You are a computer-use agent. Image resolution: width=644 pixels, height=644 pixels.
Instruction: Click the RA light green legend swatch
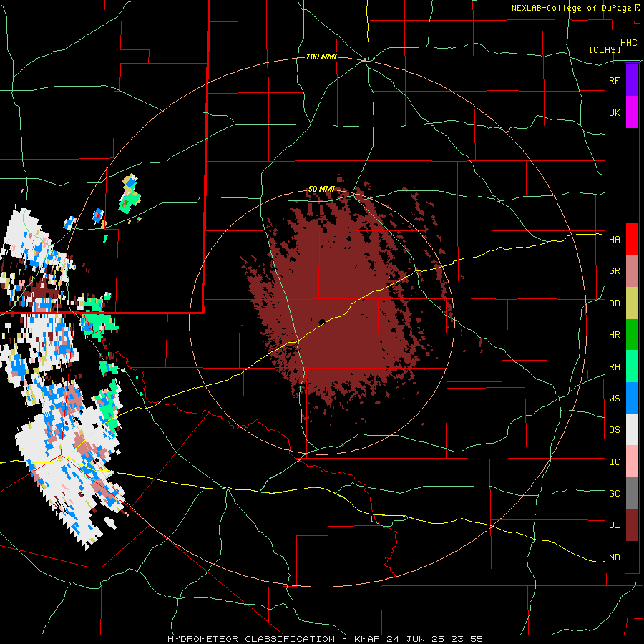[632, 366]
